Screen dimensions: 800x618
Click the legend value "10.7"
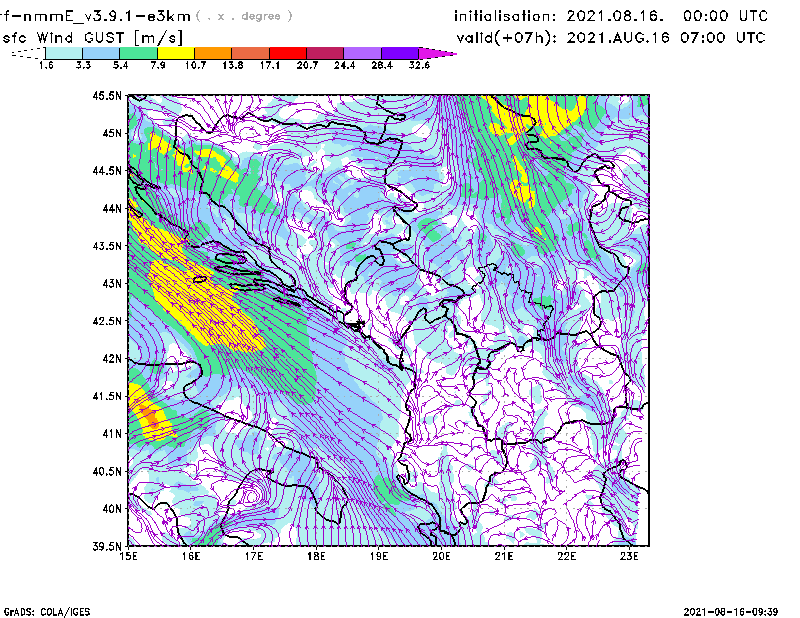[x=195, y=65]
